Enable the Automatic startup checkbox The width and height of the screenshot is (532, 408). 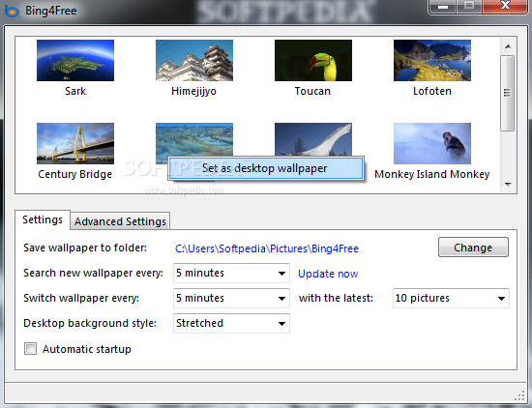[30, 349]
